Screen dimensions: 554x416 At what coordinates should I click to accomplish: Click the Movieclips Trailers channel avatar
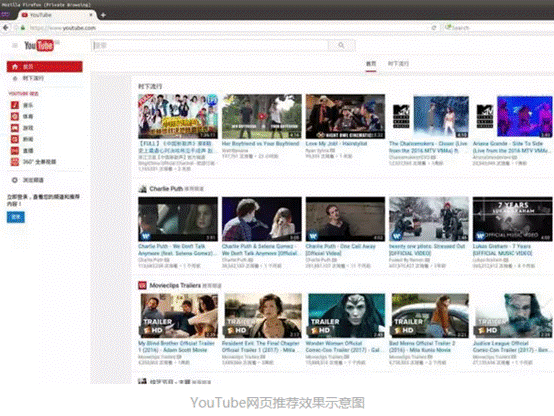pos(142,285)
